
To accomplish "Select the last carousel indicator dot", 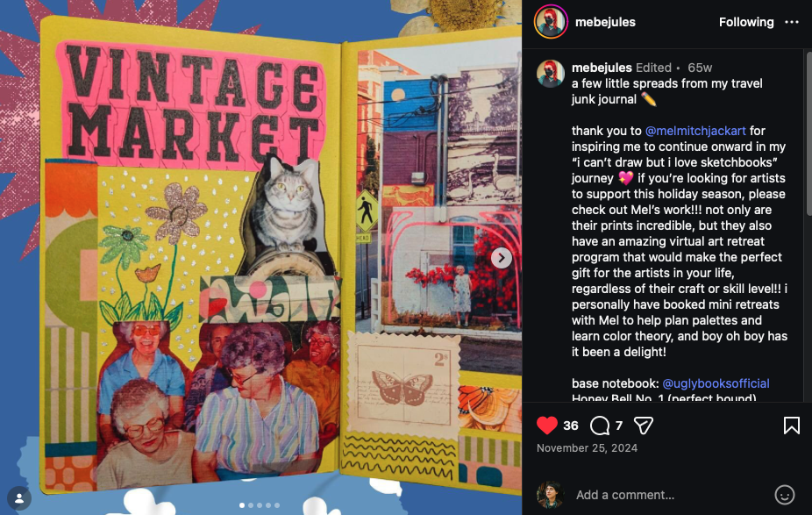I will [277, 505].
